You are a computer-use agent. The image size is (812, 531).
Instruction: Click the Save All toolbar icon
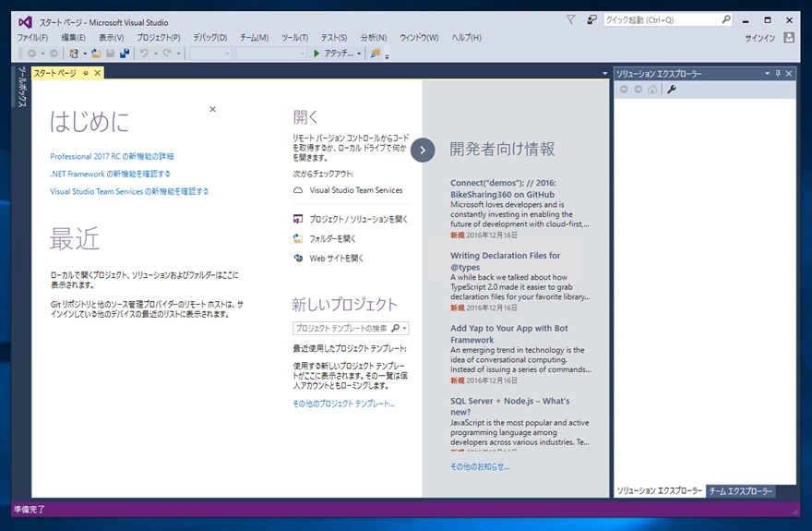pyautogui.click(x=125, y=54)
